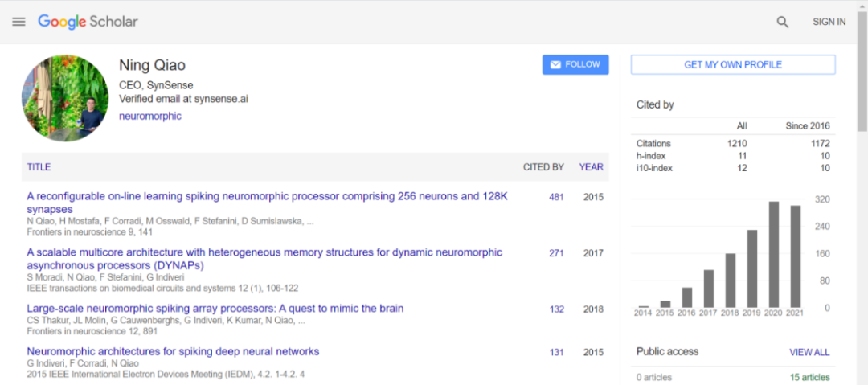Click View All under Public access
This screenshot has width=868, height=385.
click(x=809, y=352)
